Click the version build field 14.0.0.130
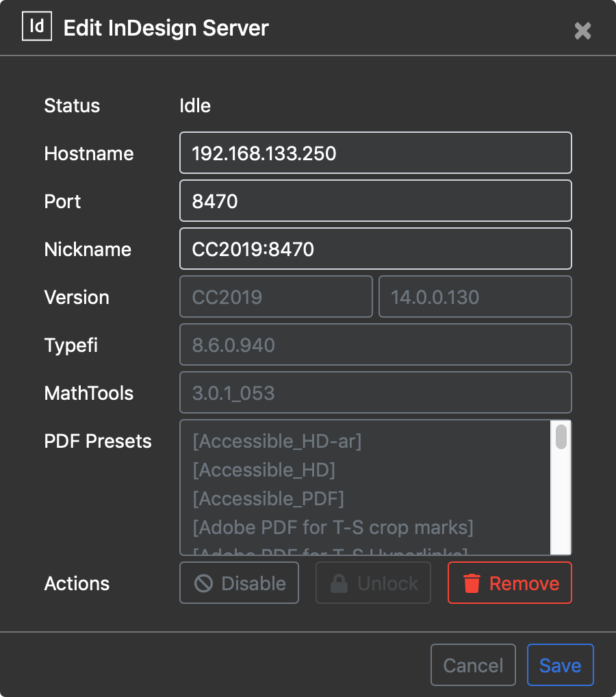 (475, 297)
